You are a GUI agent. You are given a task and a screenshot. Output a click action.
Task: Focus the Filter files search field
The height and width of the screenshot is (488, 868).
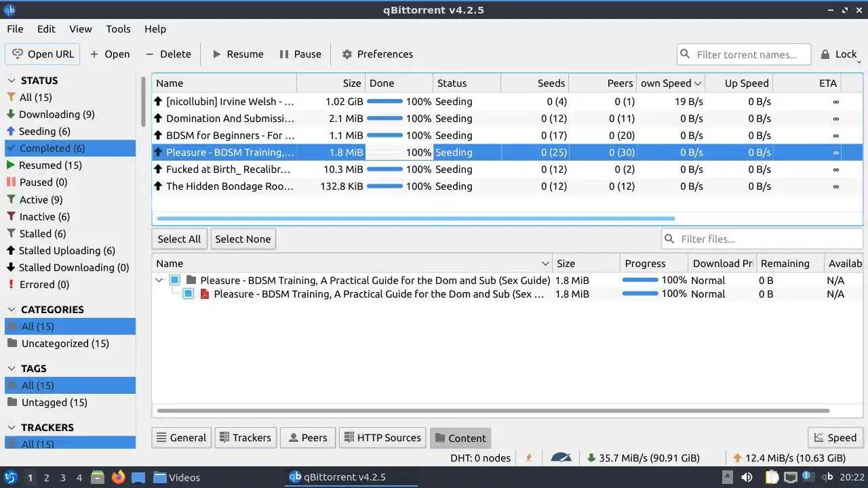click(762, 239)
